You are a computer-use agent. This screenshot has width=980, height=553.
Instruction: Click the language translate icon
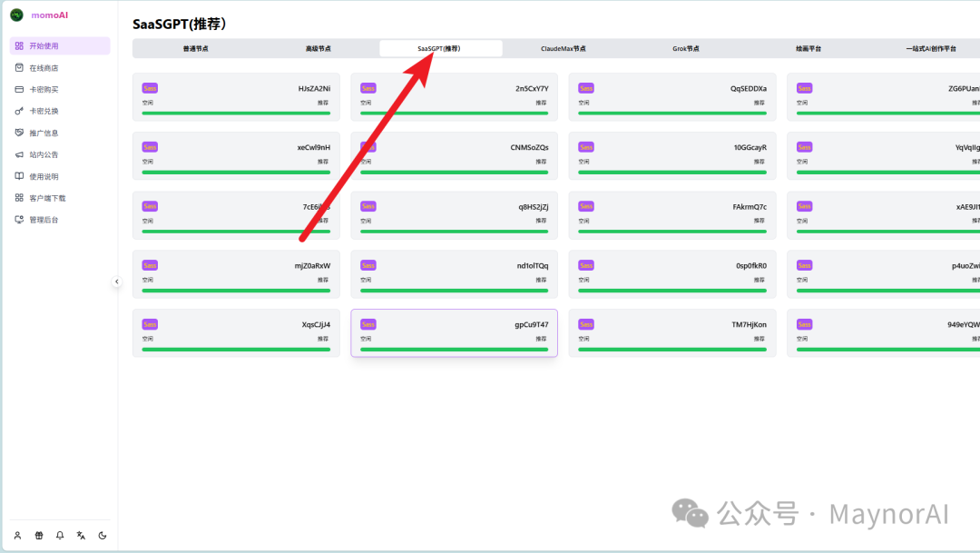coord(82,536)
